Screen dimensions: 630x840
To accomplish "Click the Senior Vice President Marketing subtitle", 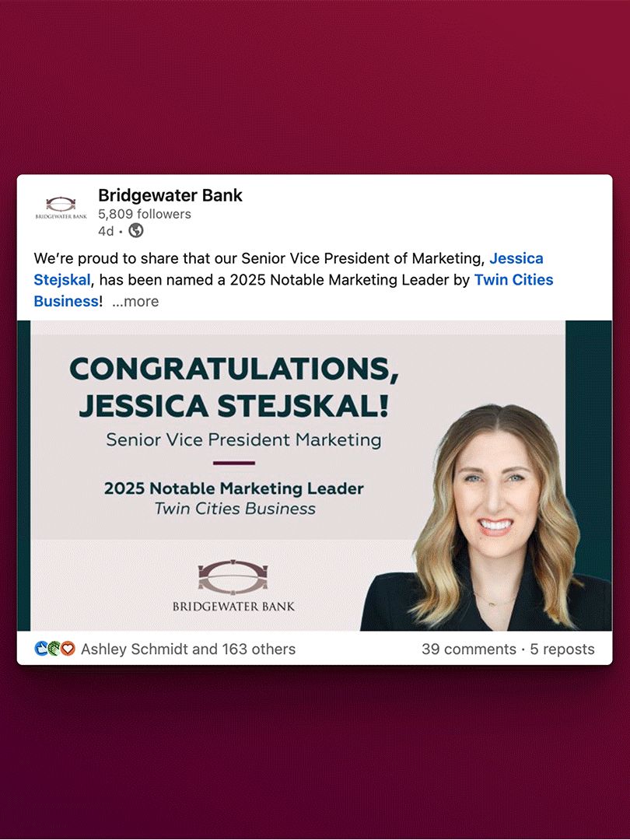I will 243,439.
